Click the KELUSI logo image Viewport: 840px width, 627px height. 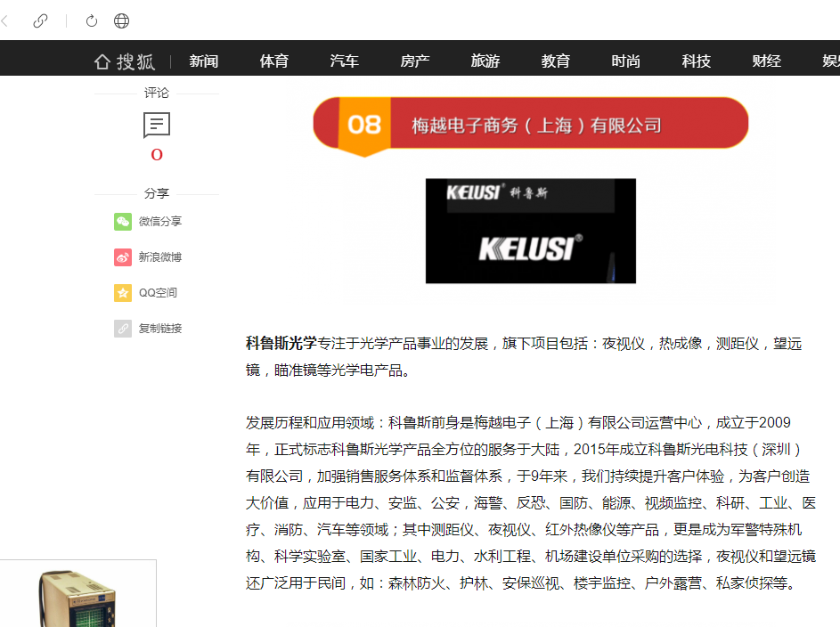pos(530,231)
